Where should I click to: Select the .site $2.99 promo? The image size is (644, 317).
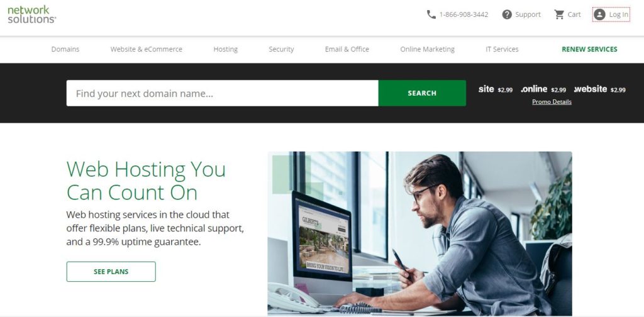tap(496, 89)
